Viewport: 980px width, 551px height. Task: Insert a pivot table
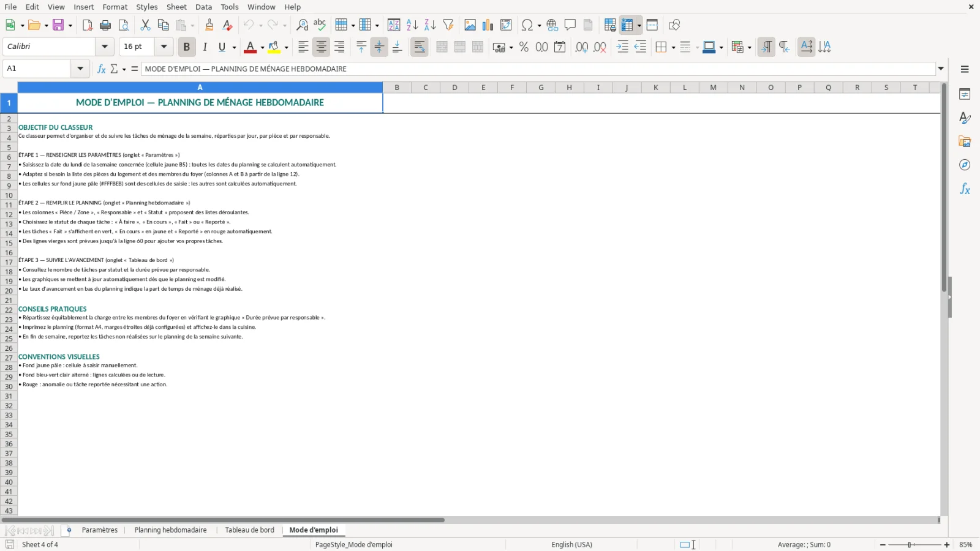(x=506, y=25)
